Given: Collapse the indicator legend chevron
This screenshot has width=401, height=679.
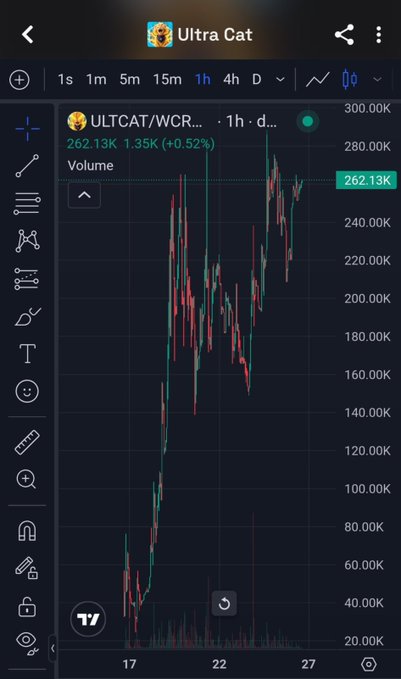Looking at the screenshot, I should point(84,195).
